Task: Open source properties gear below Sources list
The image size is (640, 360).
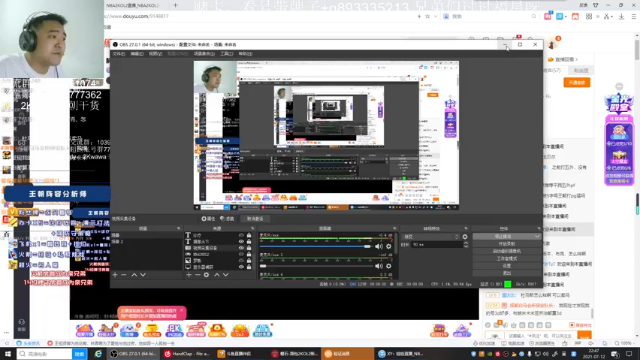Action: [207, 275]
